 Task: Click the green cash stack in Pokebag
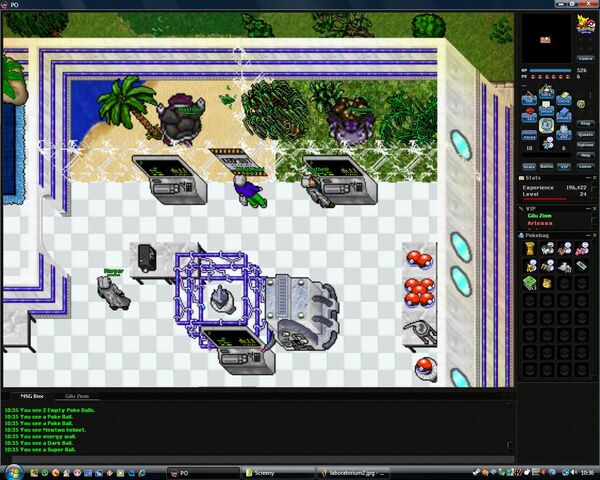tap(530, 283)
